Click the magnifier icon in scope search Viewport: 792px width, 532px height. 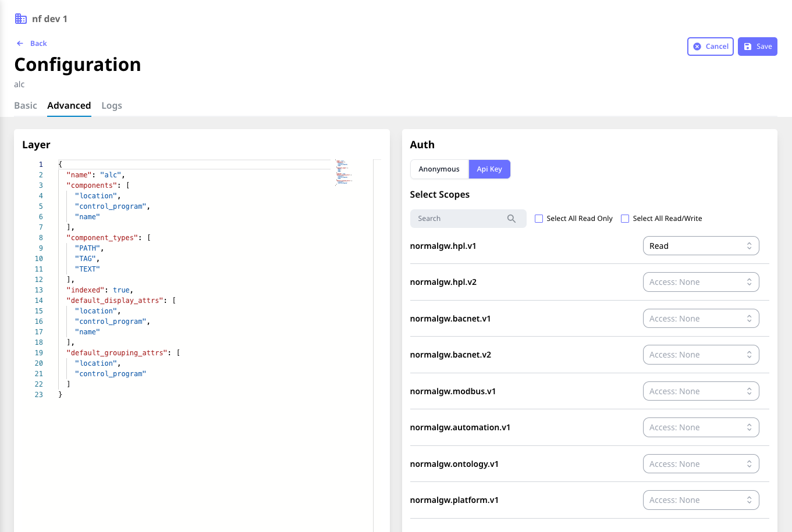point(512,219)
